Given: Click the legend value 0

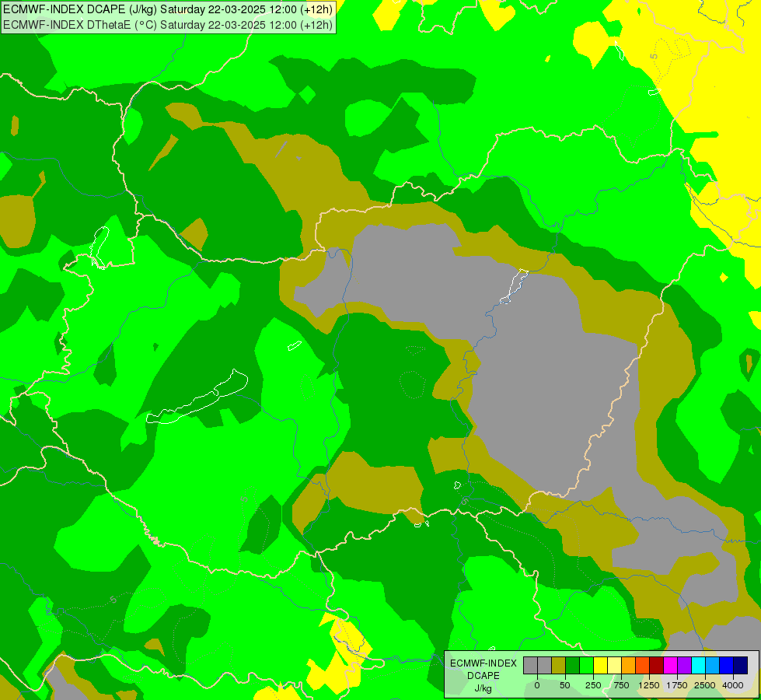Looking at the screenshot, I should 537,685.
